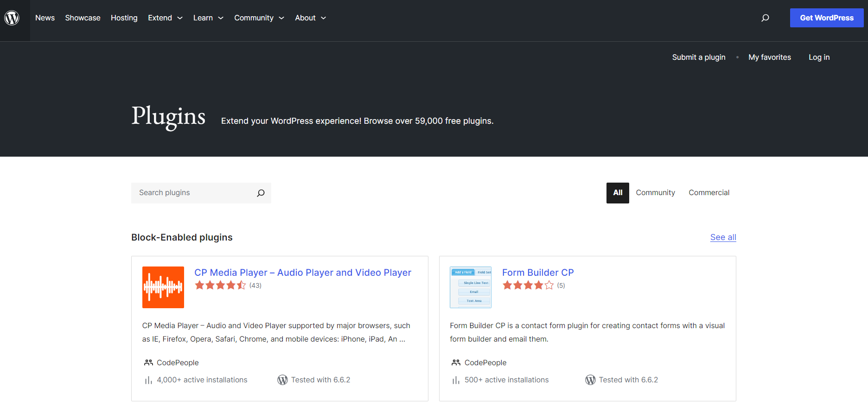Filter by Commercial plugins
The image size is (868, 406).
(x=709, y=193)
